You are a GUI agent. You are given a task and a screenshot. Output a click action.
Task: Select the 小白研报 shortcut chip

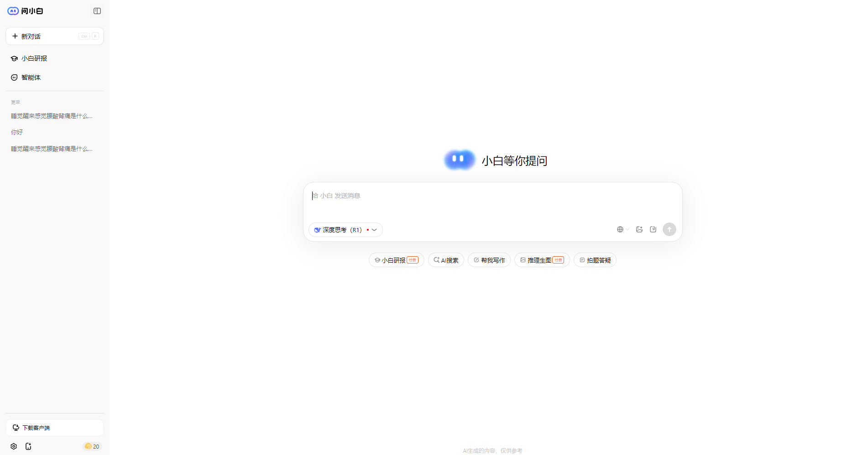(397, 260)
